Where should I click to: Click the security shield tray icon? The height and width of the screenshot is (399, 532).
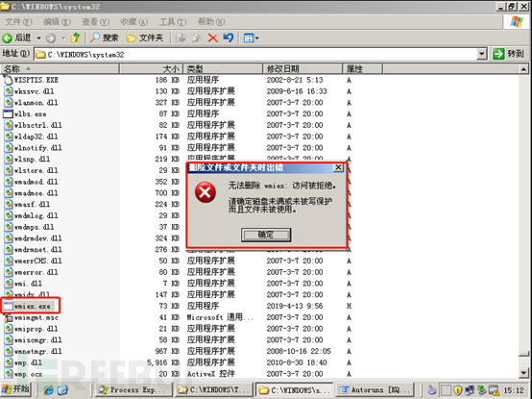pyautogui.click(x=458, y=389)
